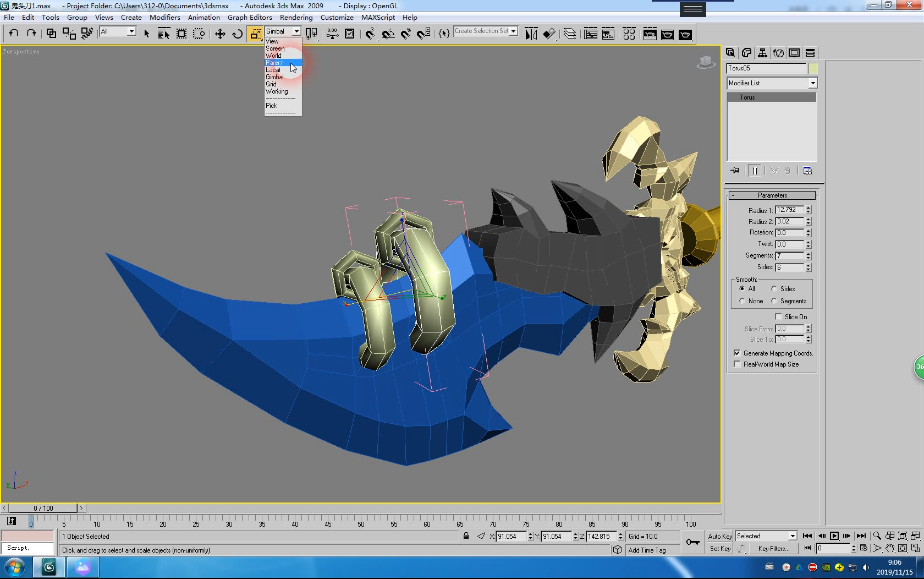Image resolution: width=924 pixels, height=579 pixels.
Task: Uncheck Generate Mapping Coords checkbox
Action: coord(737,353)
